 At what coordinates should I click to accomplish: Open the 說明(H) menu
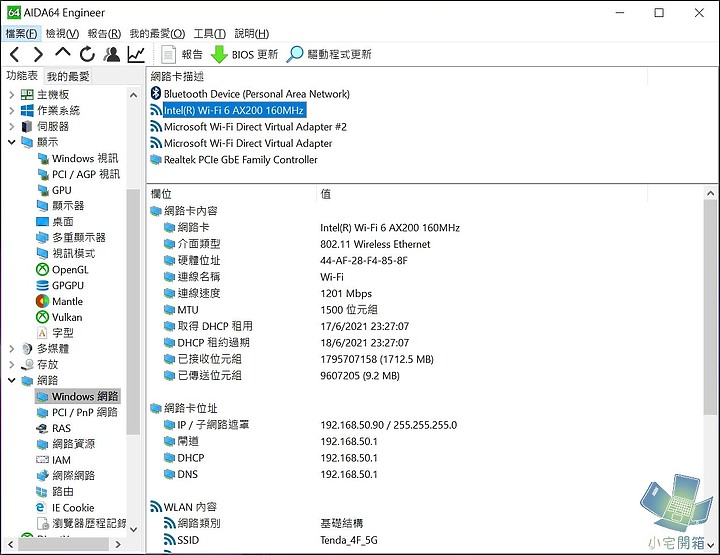pyautogui.click(x=252, y=34)
